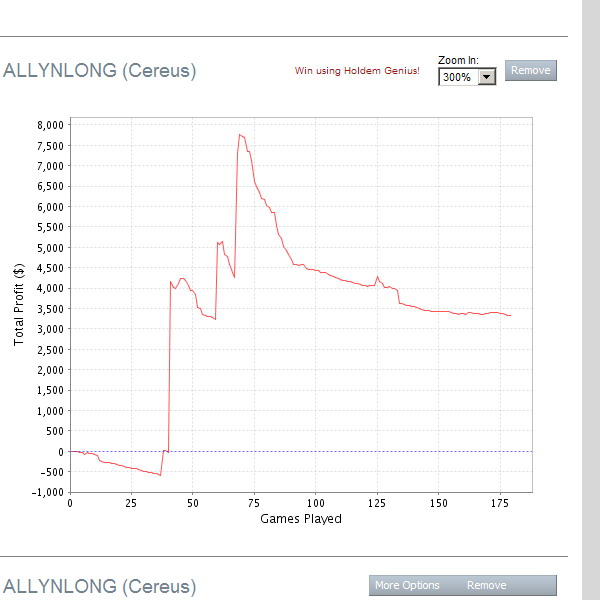Open the More Options button

pos(407,585)
